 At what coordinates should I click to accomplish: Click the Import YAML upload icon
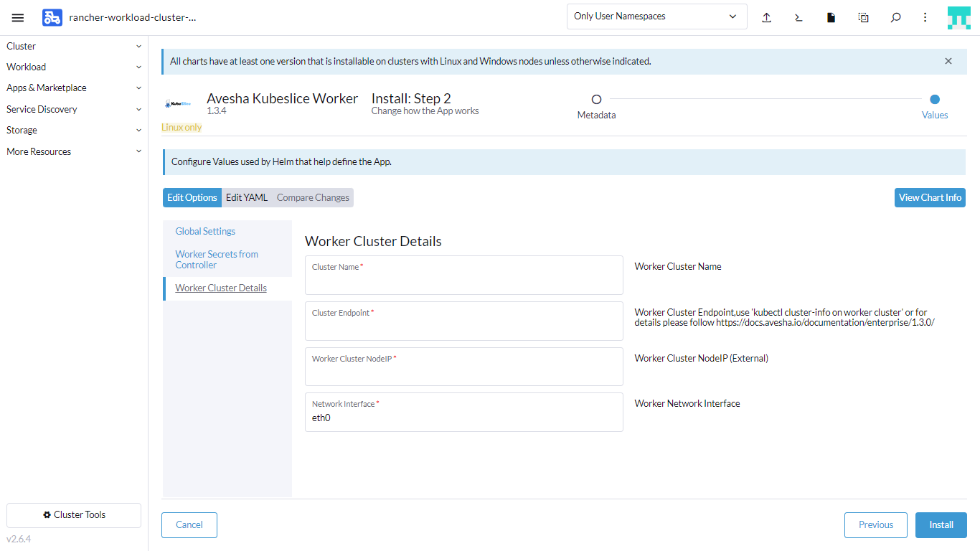tap(766, 18)
